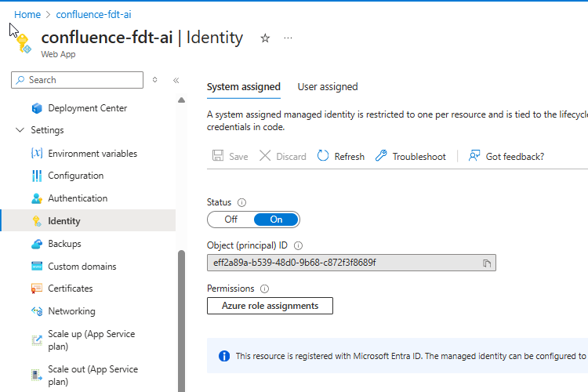The height and width of the screenshot is (392, 588).
Task: Click into the sidebar Search field
Action: tap(78, 80)
